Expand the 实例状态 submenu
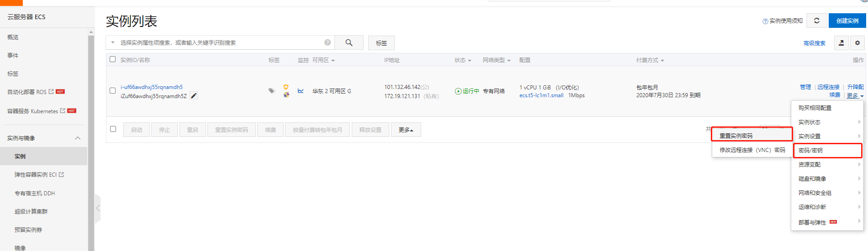The width and height of the screenshot is (868, 251). click(827, 122)
